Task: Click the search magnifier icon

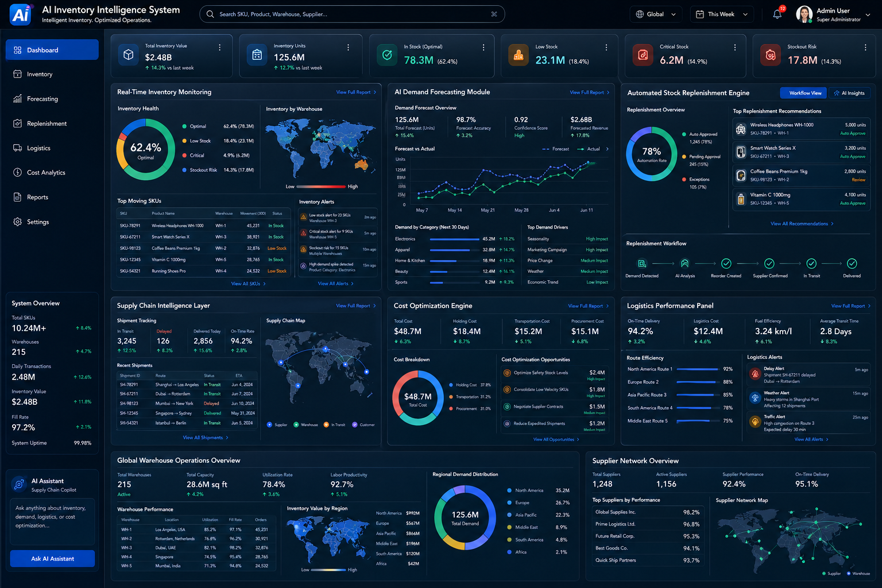Action: 210,14
